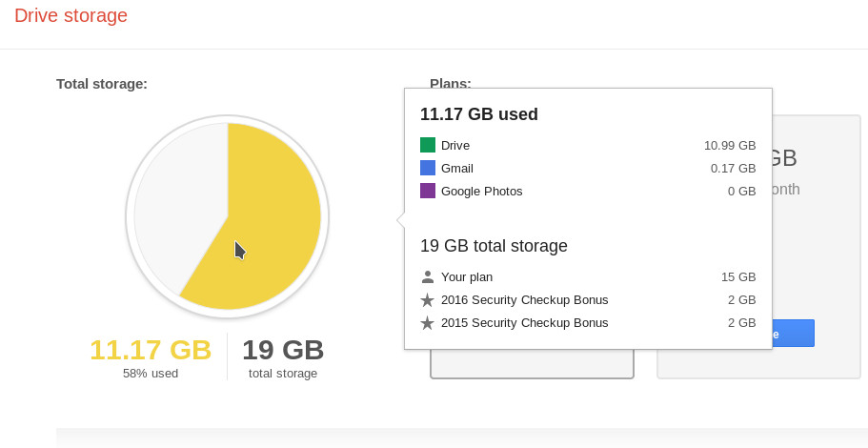Click the purple Google Photos square
This screenshot has width=868, height=448.
(428, 191)
